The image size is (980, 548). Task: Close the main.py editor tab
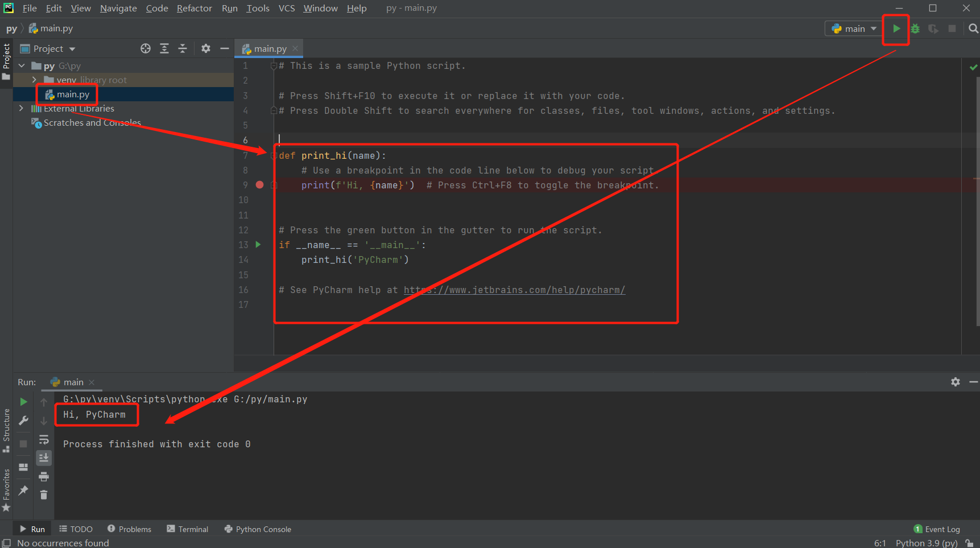tap(295, 48)
